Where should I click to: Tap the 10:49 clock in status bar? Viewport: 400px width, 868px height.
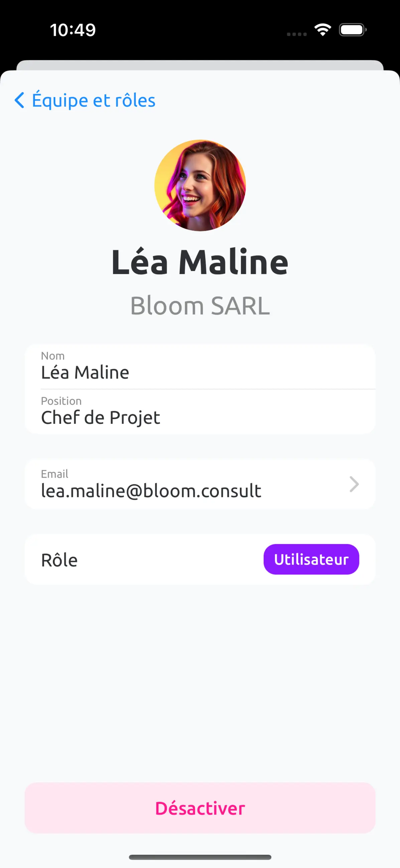pyautogui.click(x=73, y=30)
